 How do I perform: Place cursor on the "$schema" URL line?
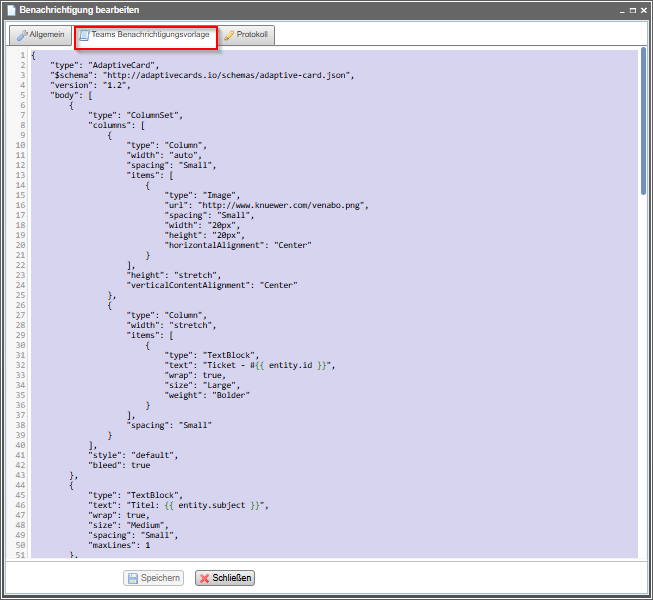(202, 75)
